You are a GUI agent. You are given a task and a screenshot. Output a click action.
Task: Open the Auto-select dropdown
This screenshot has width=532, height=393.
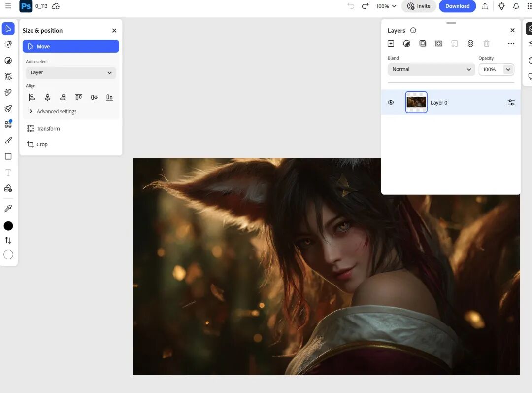[70, 72]
